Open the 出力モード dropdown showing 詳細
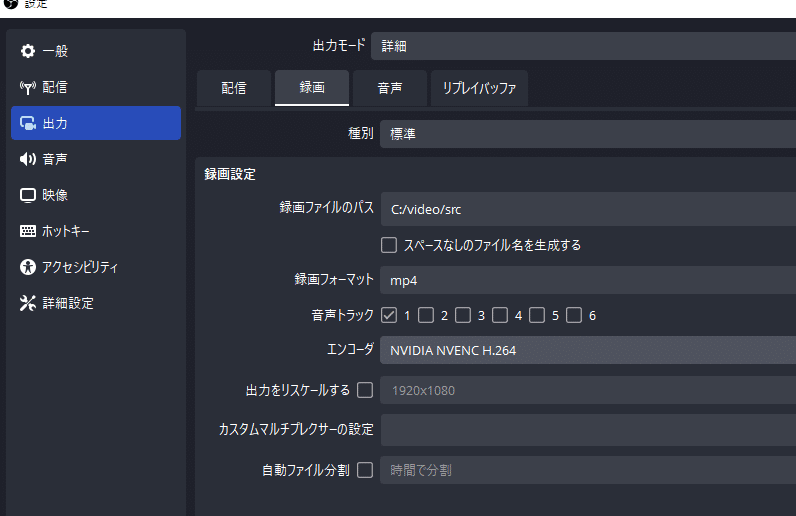Screen dimensions: 796x516 coord(583,46)
